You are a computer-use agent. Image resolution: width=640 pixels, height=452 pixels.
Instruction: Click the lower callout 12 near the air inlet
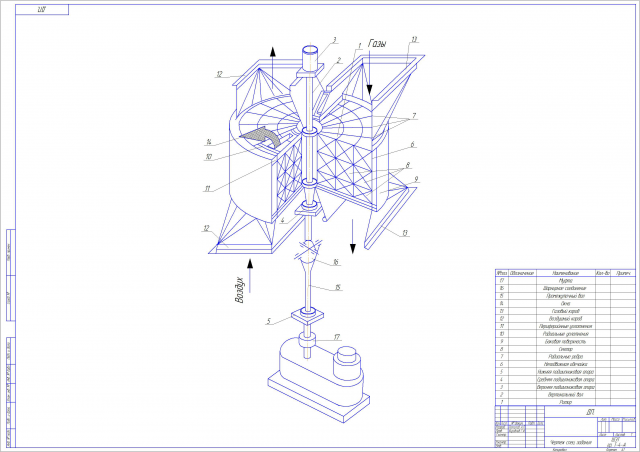[x=207, y=228]
